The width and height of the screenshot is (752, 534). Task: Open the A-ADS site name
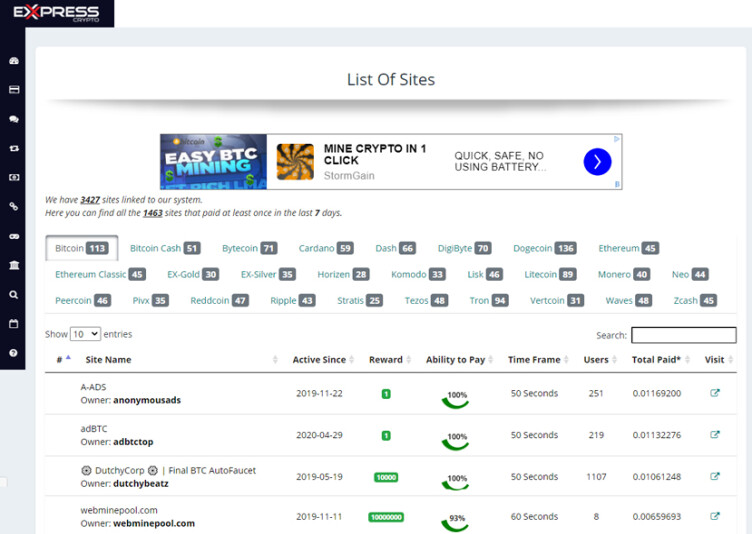(93, 387)
